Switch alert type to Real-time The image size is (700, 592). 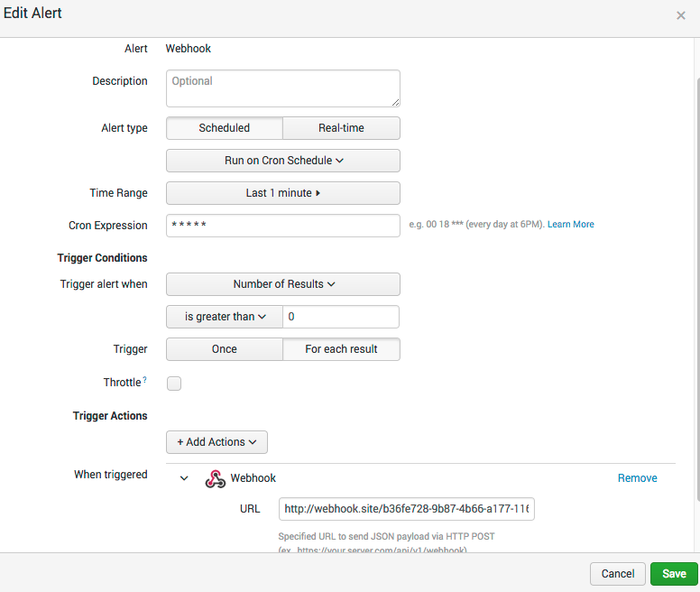tap(341, 128)
